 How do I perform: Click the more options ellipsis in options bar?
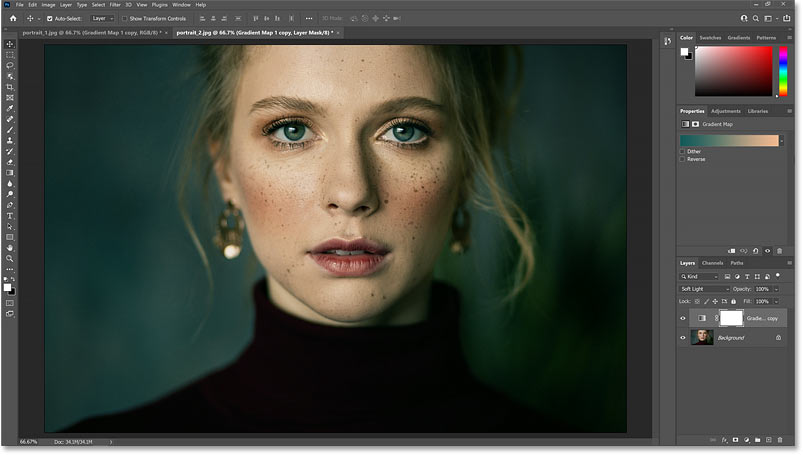pyautogui.click(x=309, y=18)
